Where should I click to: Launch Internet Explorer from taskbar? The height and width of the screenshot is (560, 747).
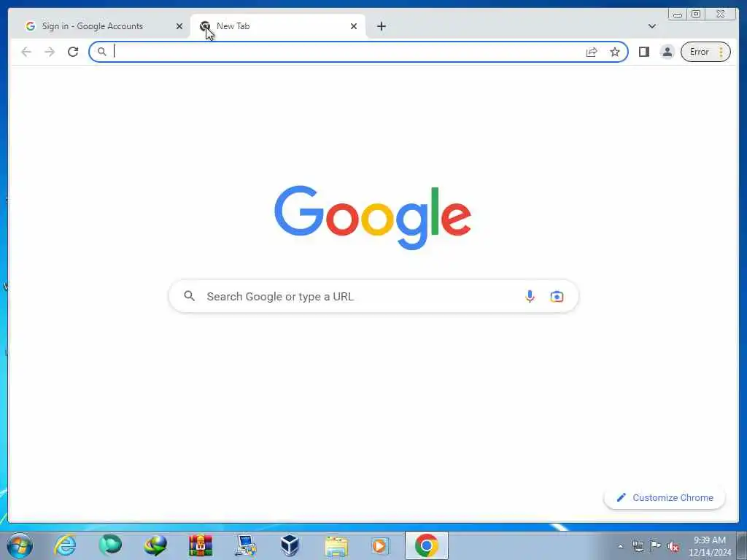coord(65,545)
